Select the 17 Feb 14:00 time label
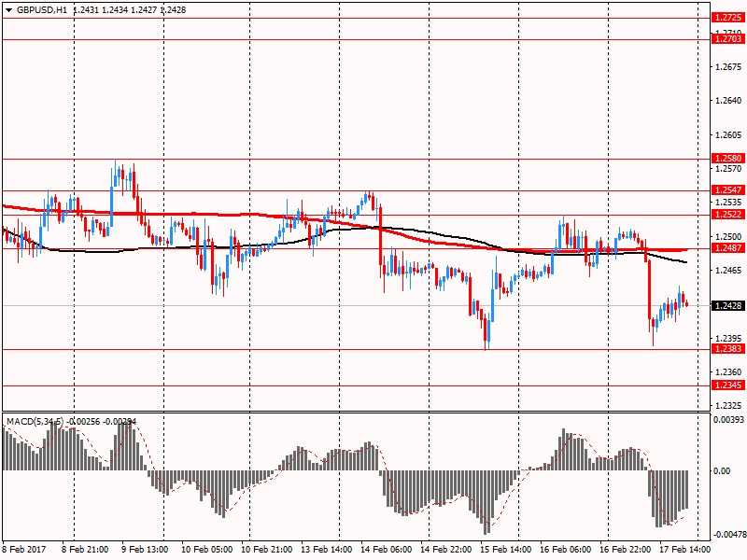 click(x=686, y=551)
